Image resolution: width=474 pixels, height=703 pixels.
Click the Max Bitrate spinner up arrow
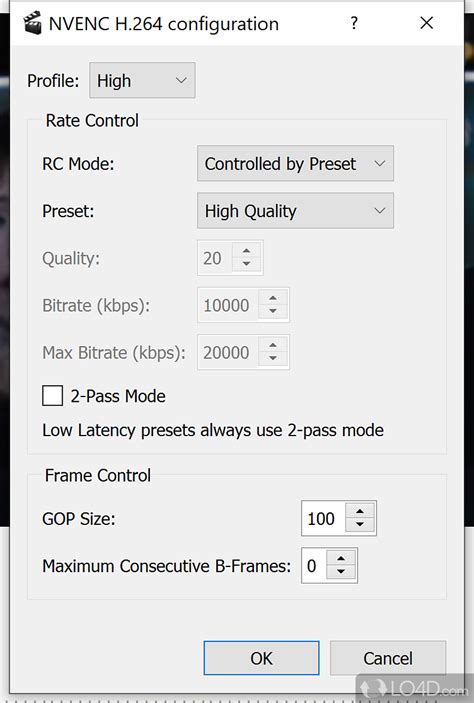pyautogui.click(x=273, y=345)
